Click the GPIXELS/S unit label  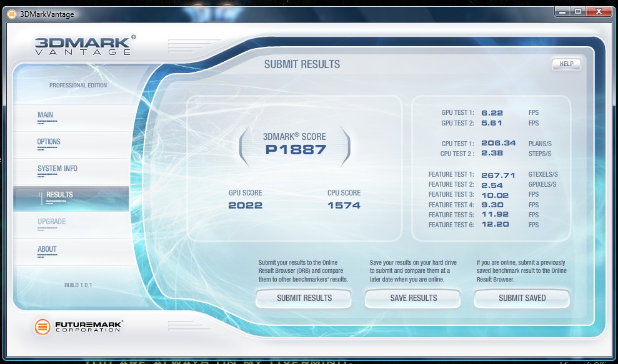tap(542, 184)
